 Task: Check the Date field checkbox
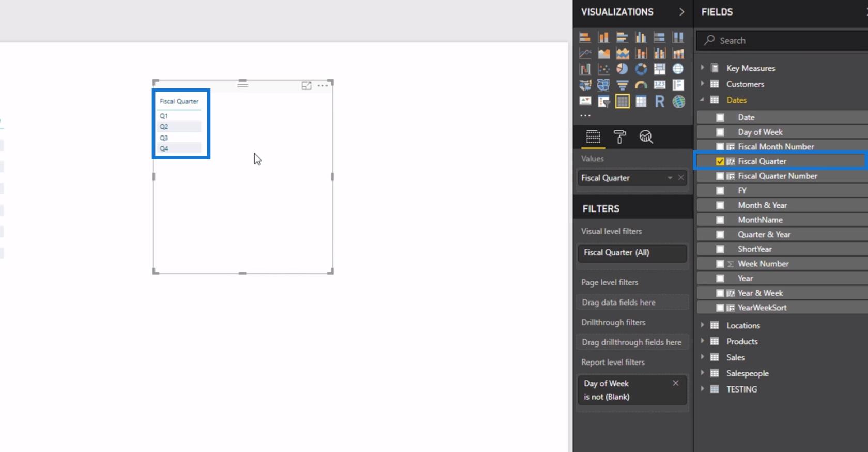(x=720, y=117)
